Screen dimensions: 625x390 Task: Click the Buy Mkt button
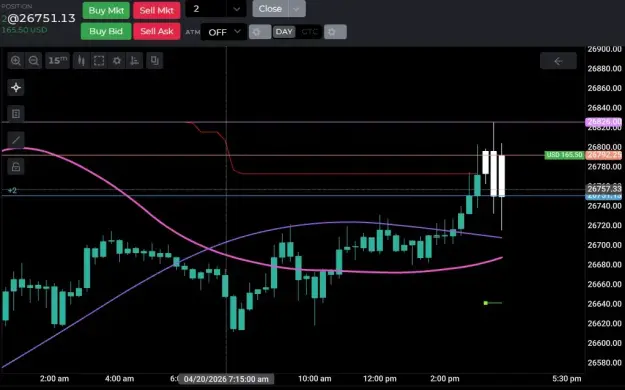pyautogui.click(x=106, y=10)
